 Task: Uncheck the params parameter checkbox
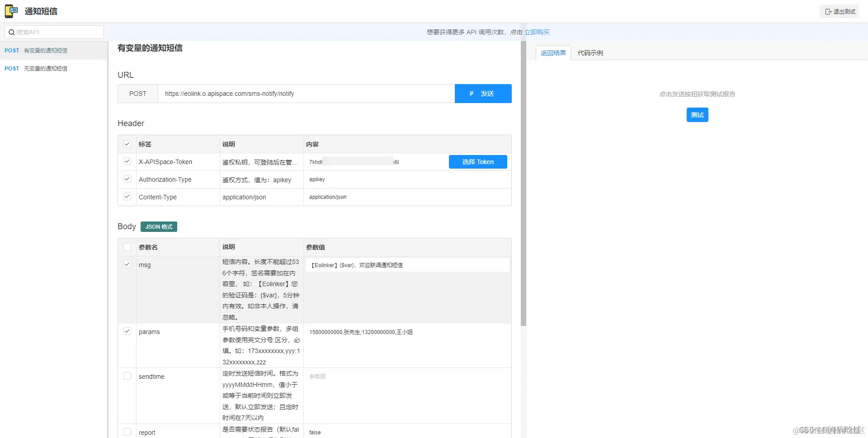(127, 331)
